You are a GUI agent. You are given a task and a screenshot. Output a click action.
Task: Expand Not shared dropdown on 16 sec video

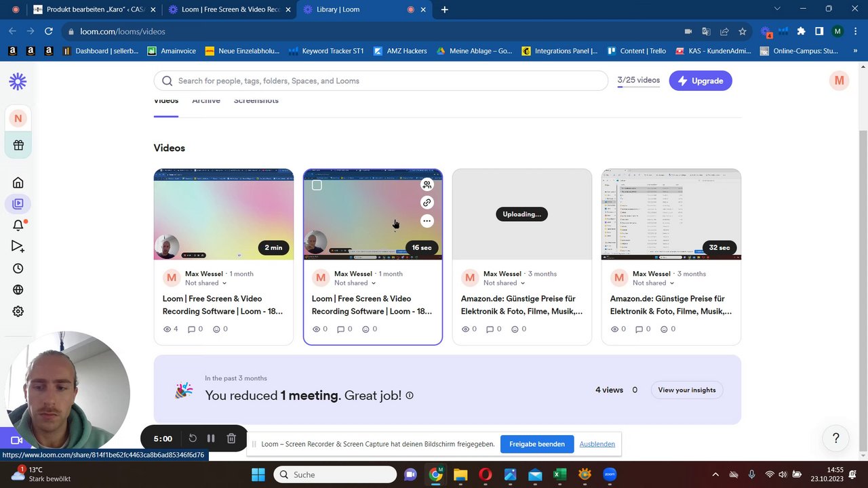click(x=355, y=283)
